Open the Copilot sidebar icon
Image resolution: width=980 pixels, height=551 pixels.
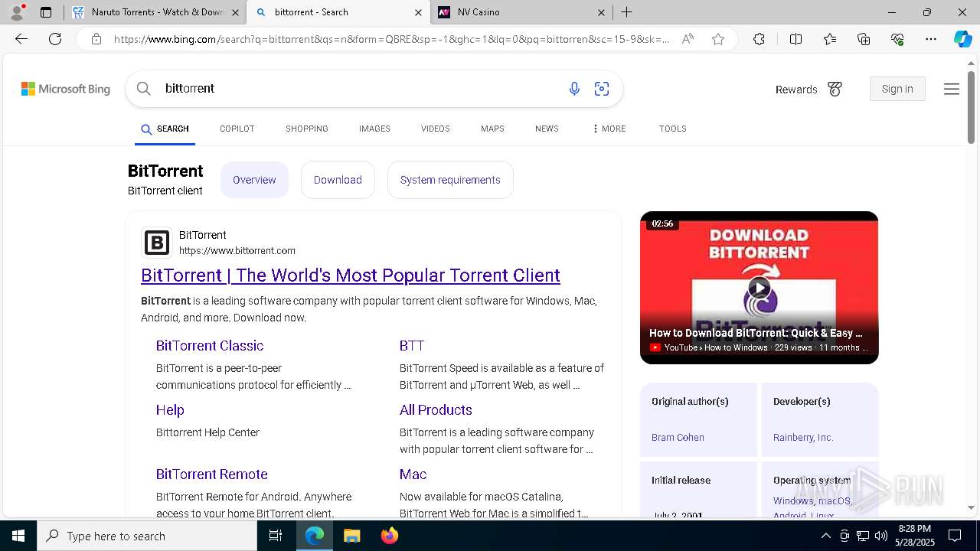pyautogui.click(x=962, y=39)
